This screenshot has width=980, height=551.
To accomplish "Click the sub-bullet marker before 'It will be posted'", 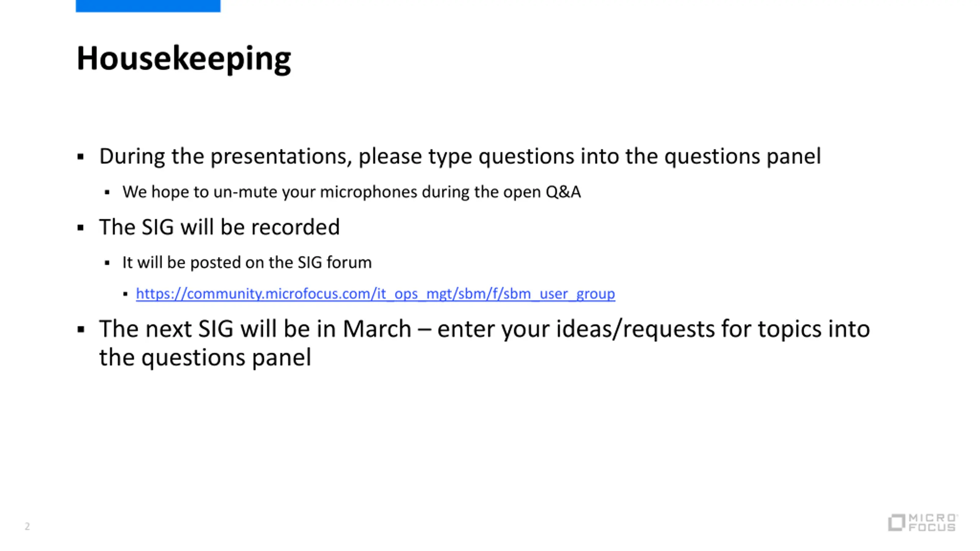I will (x=107, y=263).
